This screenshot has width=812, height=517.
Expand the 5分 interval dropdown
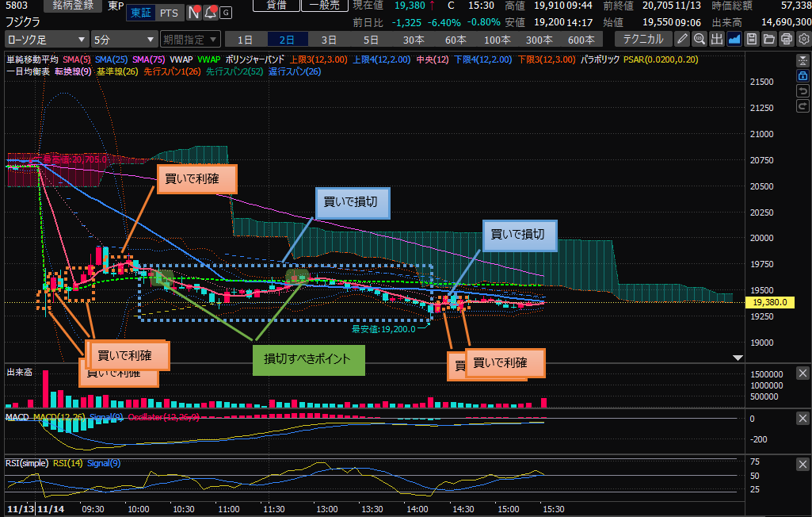click(x=124, y=39)
